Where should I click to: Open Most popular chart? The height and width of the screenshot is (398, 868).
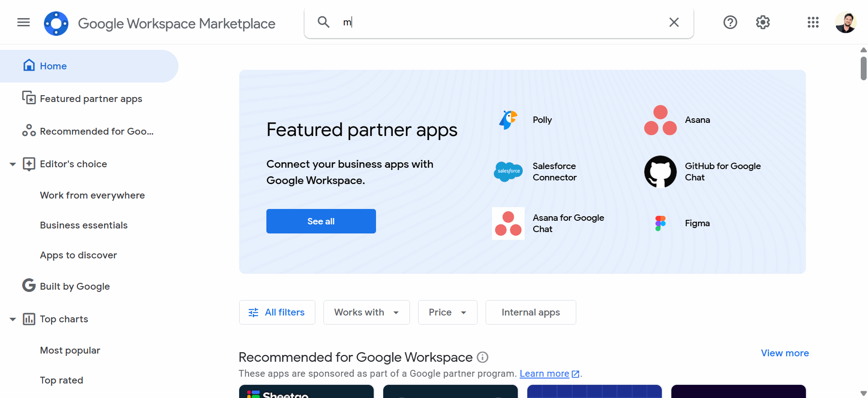point(70,350)
